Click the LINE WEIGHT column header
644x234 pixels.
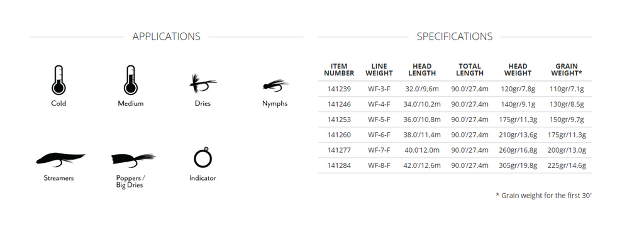pos(379,70)
